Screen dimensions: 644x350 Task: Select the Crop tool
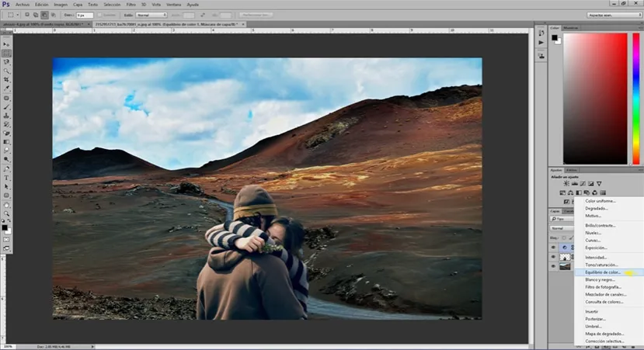7,80
